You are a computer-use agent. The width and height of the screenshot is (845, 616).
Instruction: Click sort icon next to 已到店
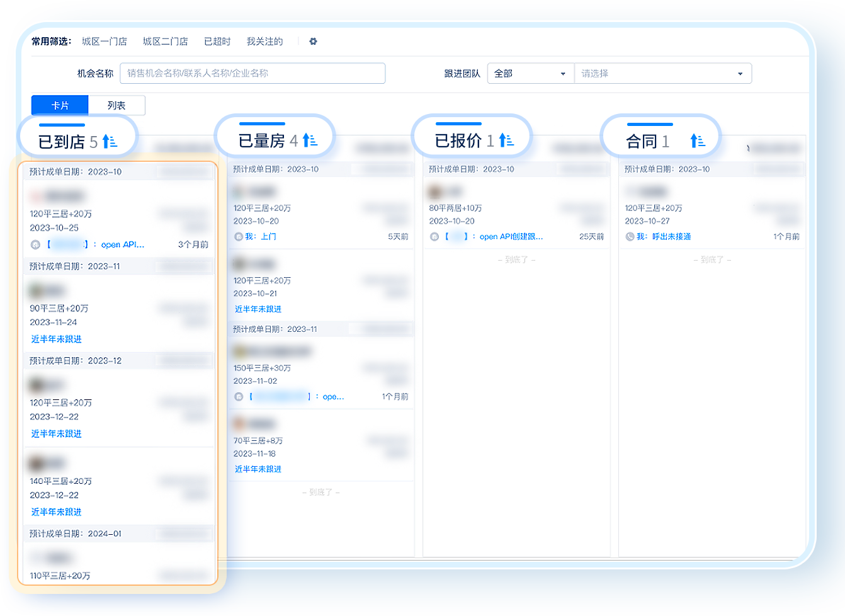(110, 142)
